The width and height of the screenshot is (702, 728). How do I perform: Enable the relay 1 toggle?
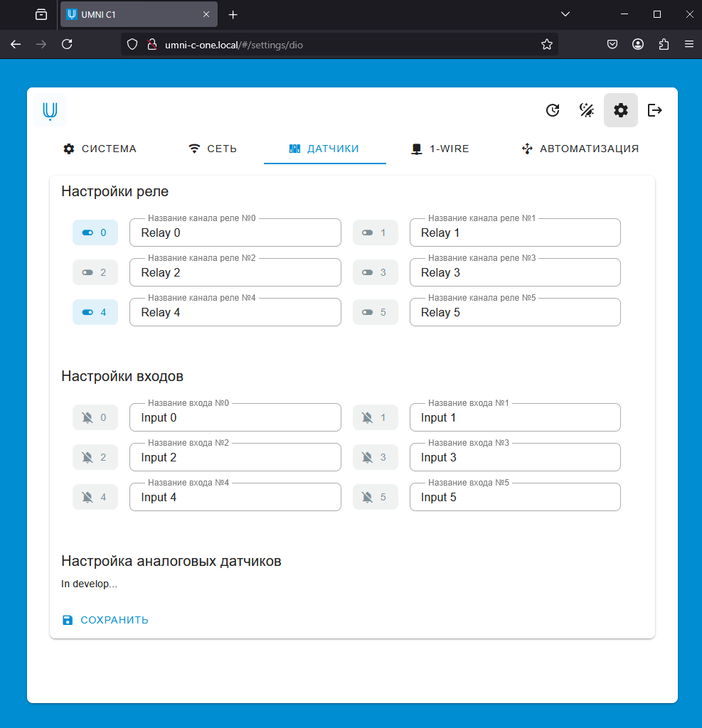coord(375,232)
